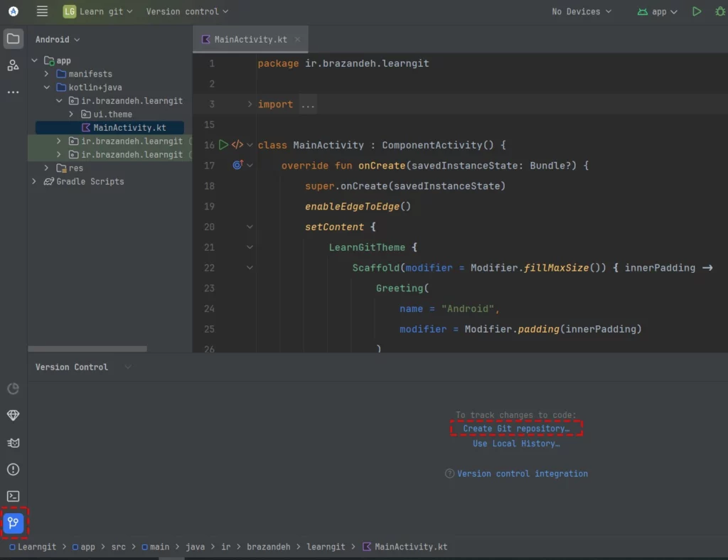Select the Gradle Scripts tree item
Image resolution: width=728 pixels, height=560 pixels.
click(90, 181)
